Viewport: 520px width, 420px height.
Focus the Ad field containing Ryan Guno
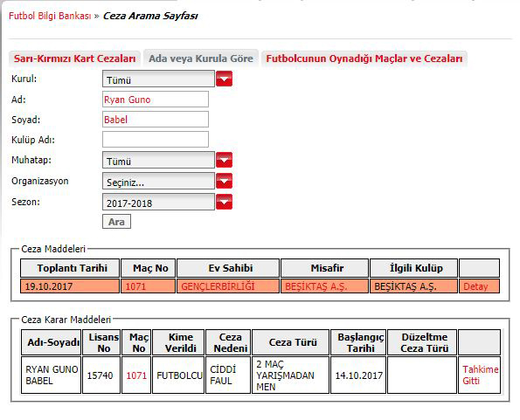(x=156, y=100)
